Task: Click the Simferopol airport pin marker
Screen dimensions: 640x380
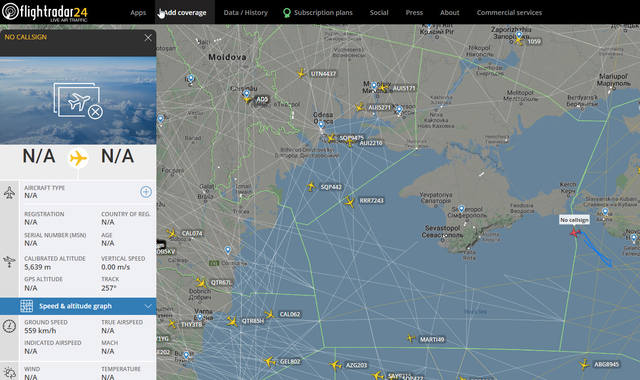Action: click(x=461, y=209)
